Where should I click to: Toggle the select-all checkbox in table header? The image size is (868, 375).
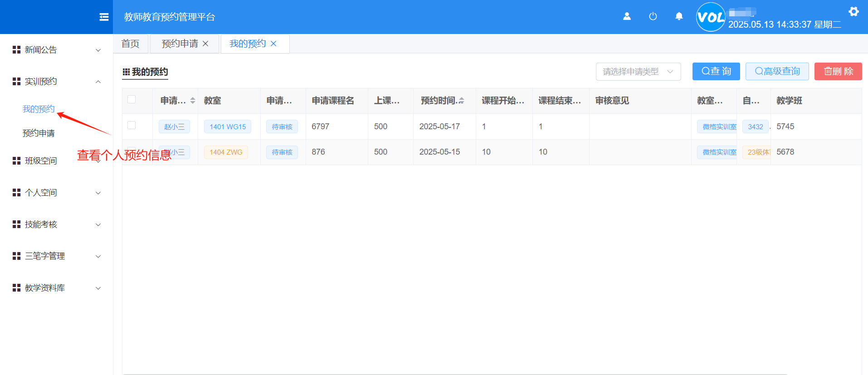point(132,99)
